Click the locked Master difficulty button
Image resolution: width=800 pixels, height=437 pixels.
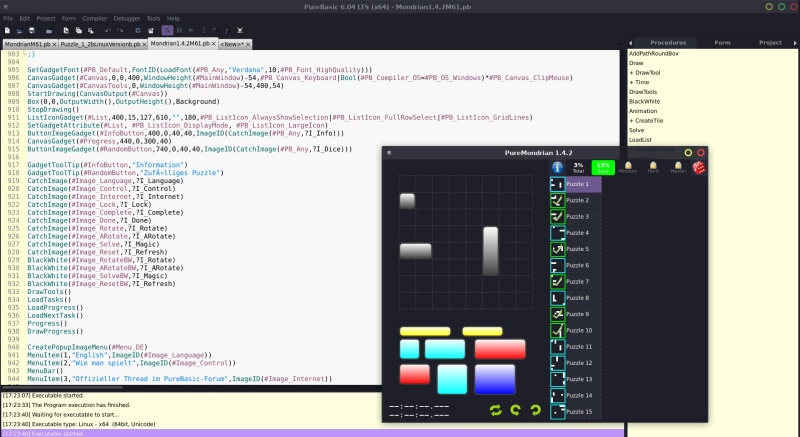coord(678,167)
